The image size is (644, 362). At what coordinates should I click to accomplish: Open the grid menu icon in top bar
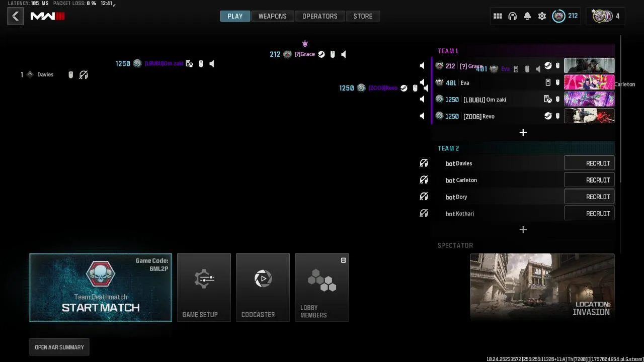[x=498, y=16]
